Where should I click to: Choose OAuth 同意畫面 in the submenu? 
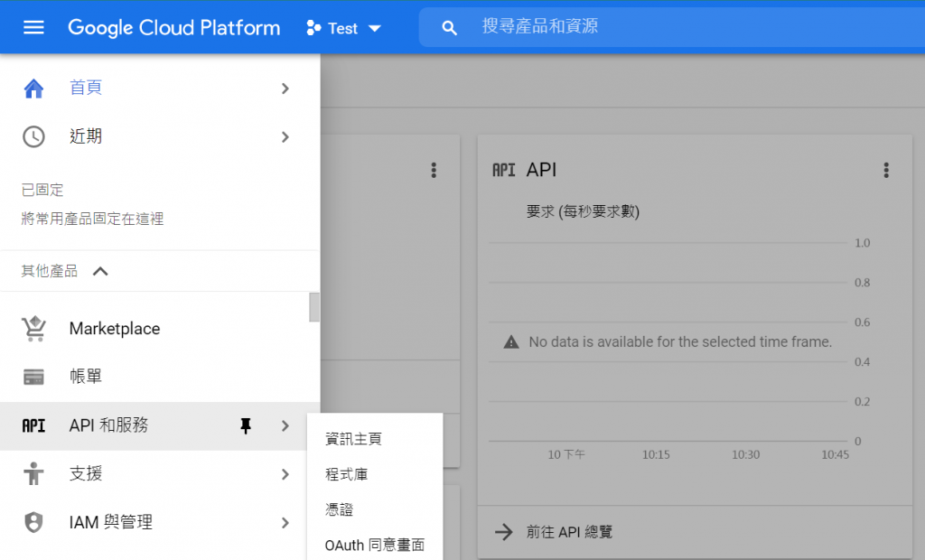point(375,545)
